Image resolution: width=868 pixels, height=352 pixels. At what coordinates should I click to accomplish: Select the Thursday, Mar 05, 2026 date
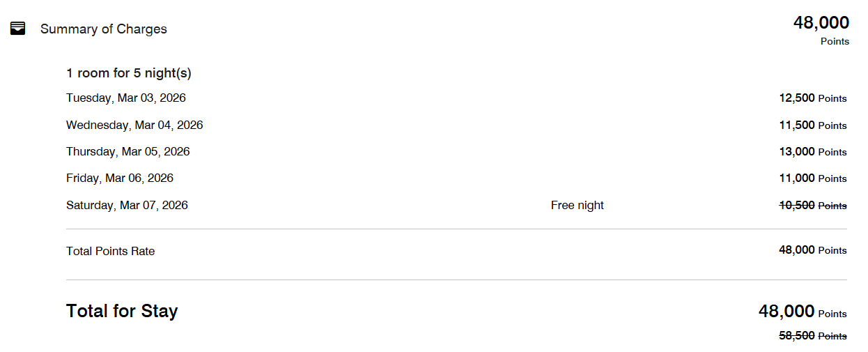pos(128,152)
